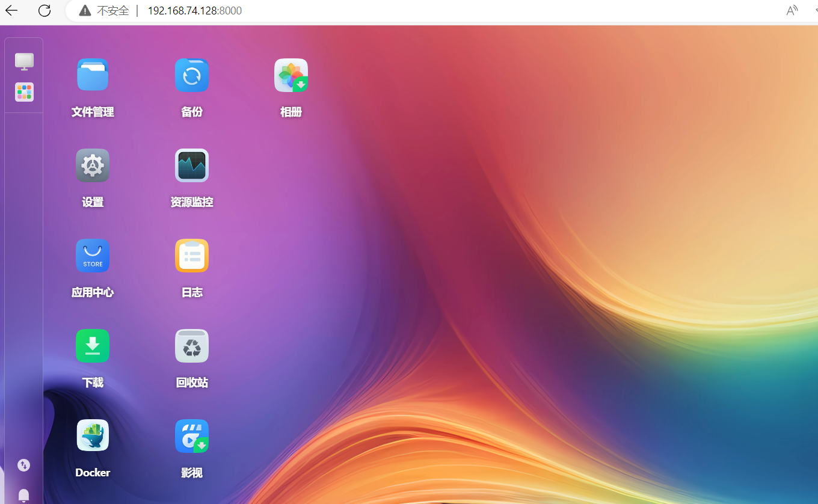The height and width of the screenshot is (504, 818).
Task: Reload the page with refresh button
Action: 45,10
